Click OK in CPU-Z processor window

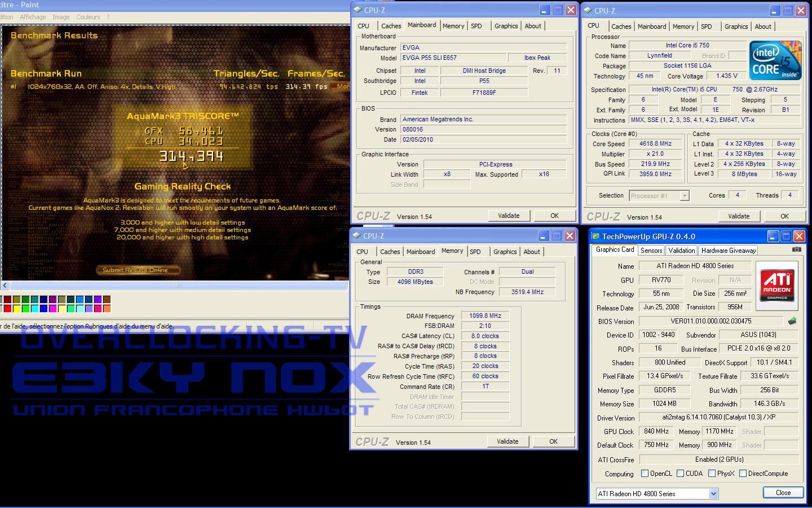click(x=784, y=216)
